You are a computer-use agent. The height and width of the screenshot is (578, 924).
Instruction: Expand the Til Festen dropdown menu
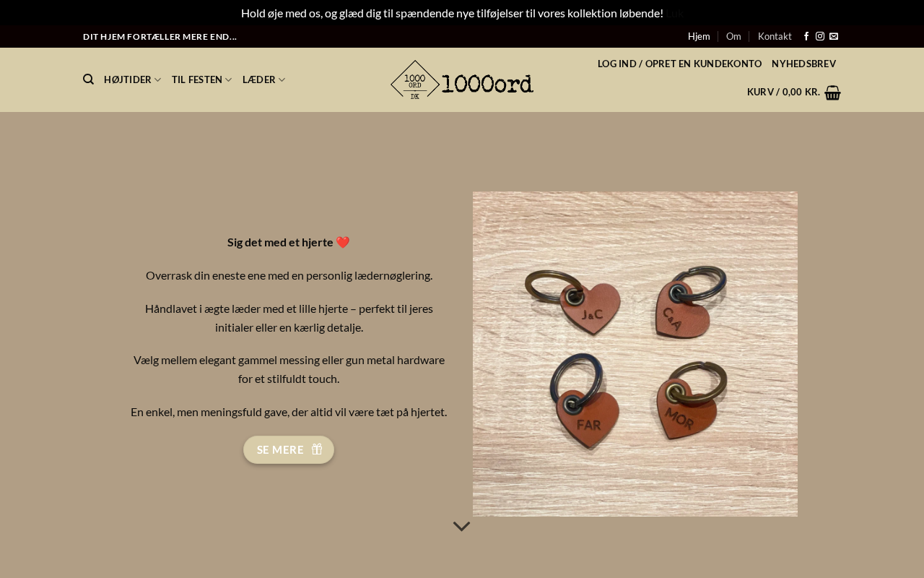click(201, 79)
